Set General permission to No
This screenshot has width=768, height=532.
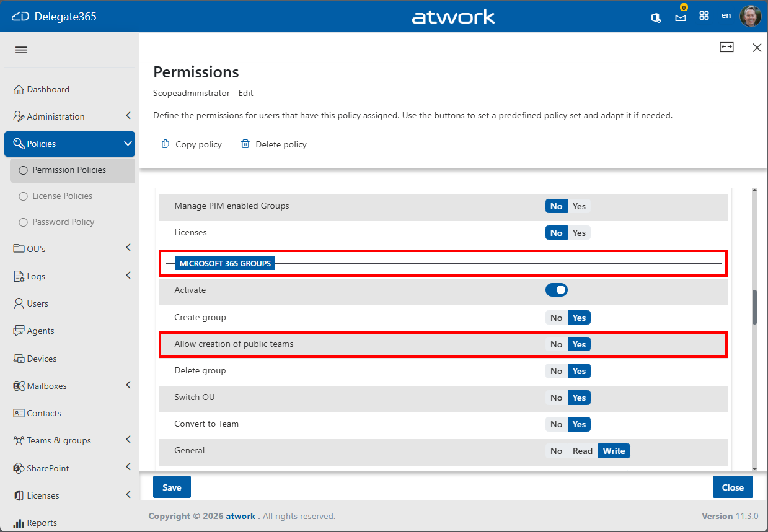tap(557, 451)
